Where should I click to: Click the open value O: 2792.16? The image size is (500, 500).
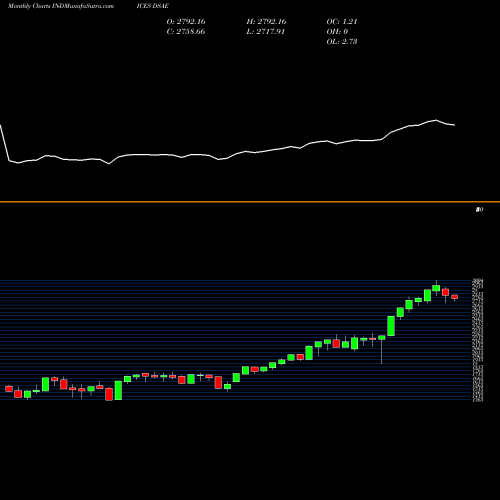pos(186,21)
